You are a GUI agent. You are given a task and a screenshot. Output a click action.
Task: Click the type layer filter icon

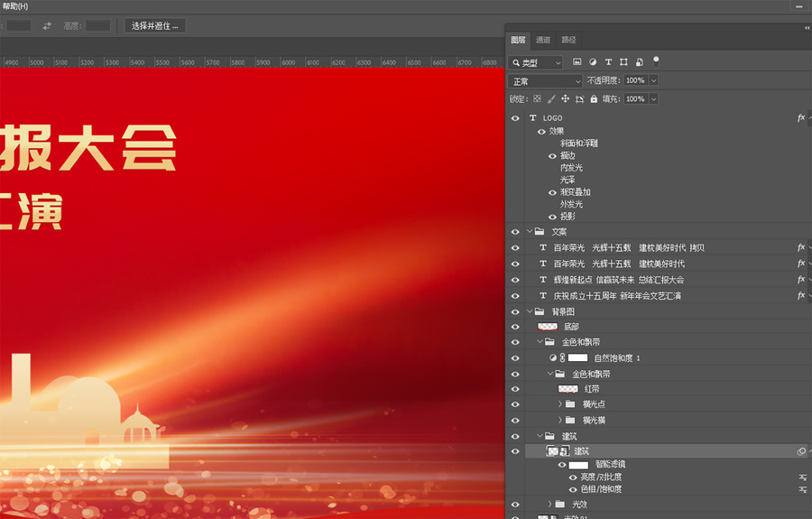click(608, 62)
